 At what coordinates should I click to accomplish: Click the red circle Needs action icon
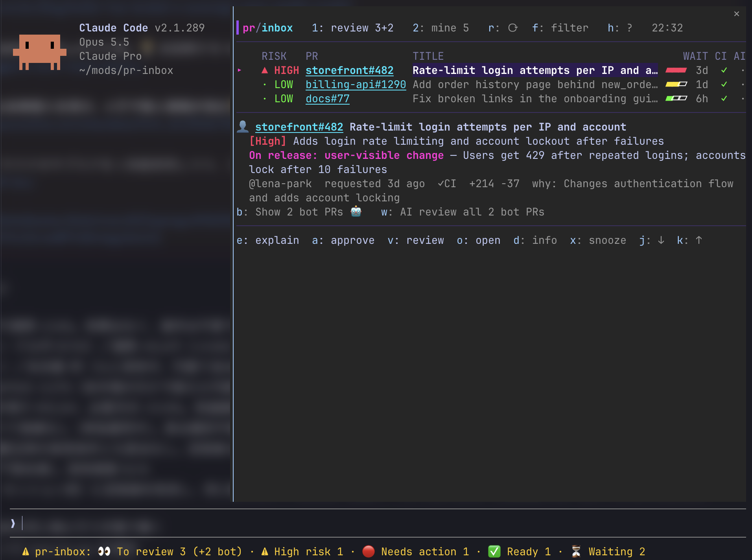click(369, 551)
